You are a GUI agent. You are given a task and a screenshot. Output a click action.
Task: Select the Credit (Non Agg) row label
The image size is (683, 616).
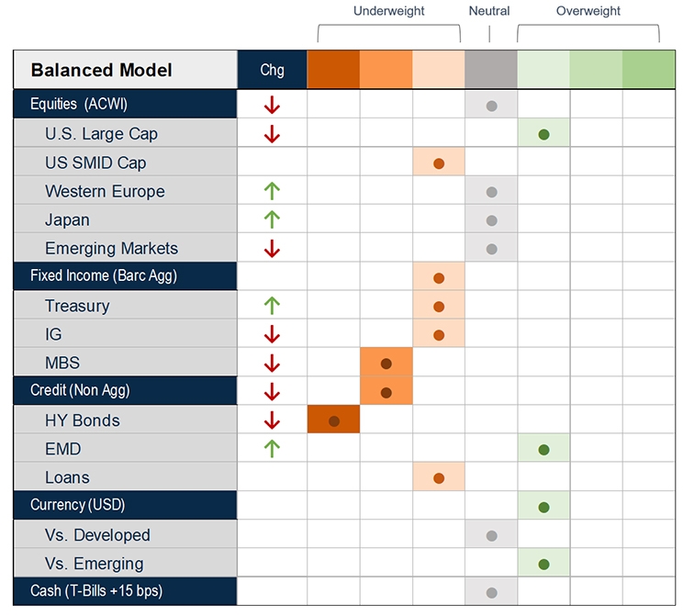[x=80, y=390]
